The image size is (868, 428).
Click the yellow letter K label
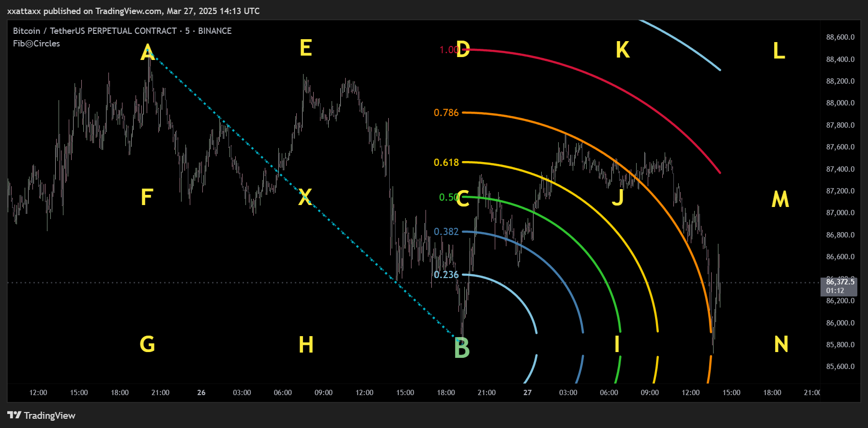[x=623, y=49]
